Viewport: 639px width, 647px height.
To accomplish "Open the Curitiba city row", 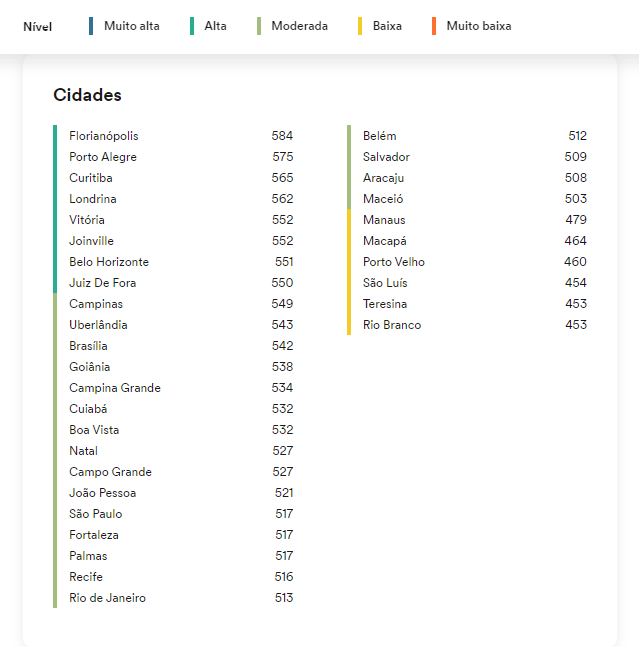I will pos(90,178).
